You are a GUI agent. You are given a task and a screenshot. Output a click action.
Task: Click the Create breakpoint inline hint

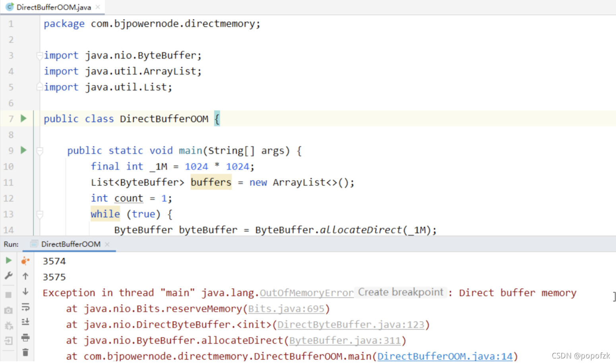click(x=401, y=292)
